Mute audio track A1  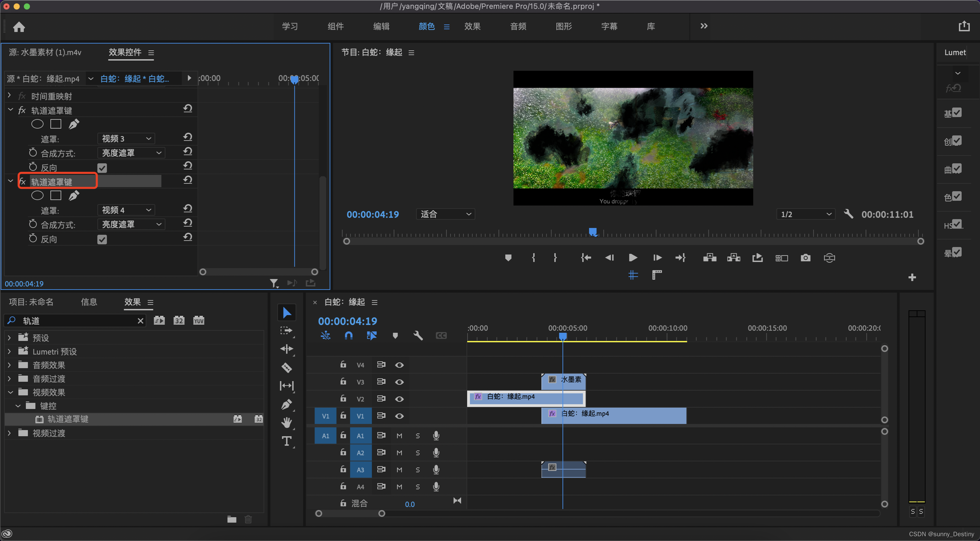click(x=399, y=436)
